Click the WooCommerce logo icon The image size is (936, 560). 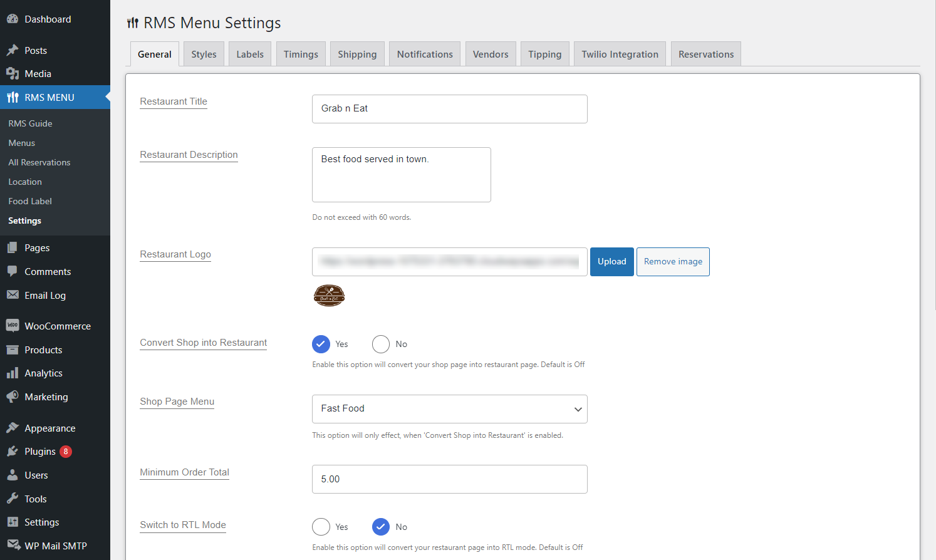pos(13,326)
